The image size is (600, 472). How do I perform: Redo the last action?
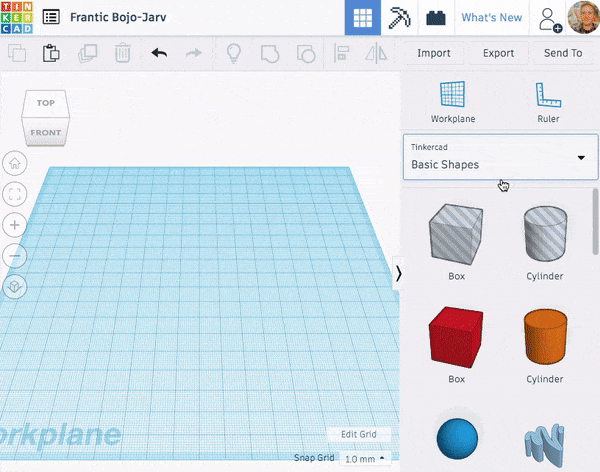(194, 53)
